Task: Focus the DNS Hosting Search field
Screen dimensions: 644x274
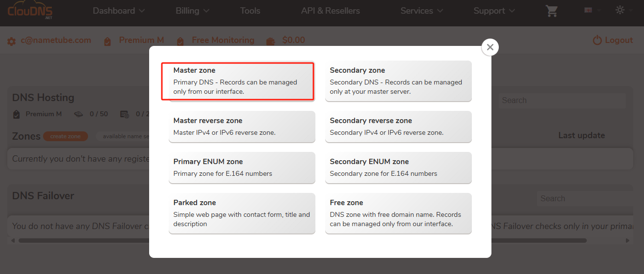Action: 562,101
